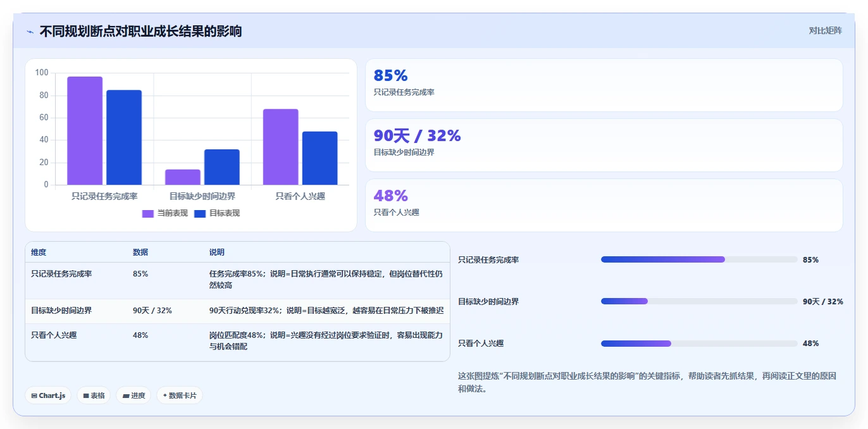Click the description starting 90天行动兑现率32%
Image resolution: width=868 pixels, height=429 pixels.
326,311
